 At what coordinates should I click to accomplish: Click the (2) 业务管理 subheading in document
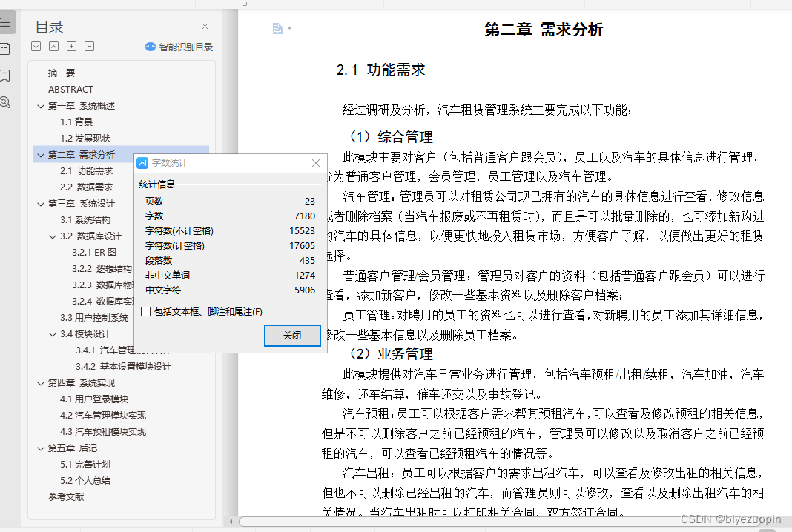point(391,354)
